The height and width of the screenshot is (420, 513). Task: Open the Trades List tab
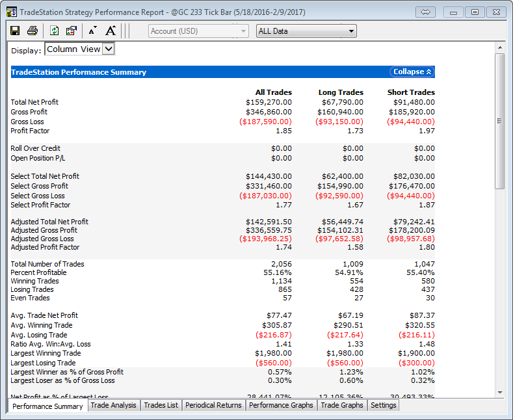(x=161, y=405)
